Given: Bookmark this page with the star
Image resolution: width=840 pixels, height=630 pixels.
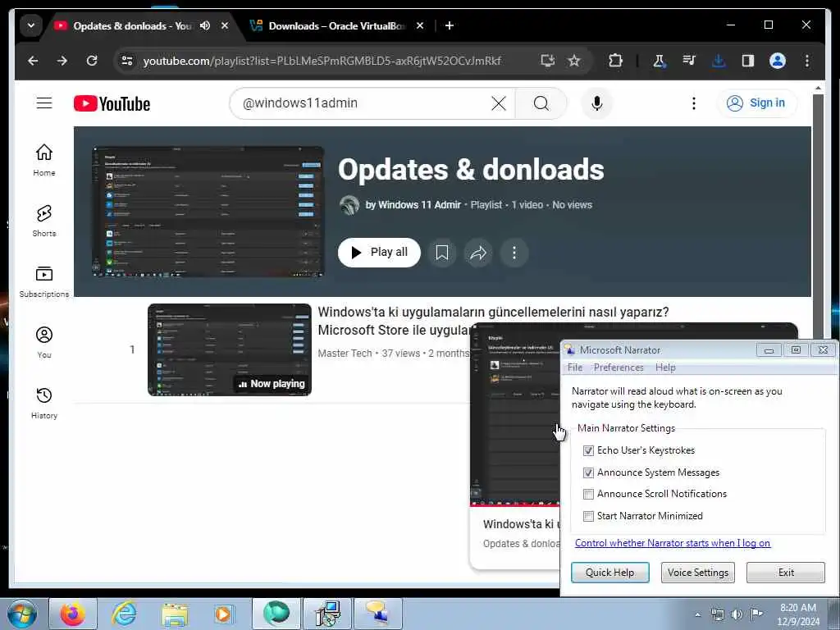Looking at the screenshot, I should pos(573,61).
